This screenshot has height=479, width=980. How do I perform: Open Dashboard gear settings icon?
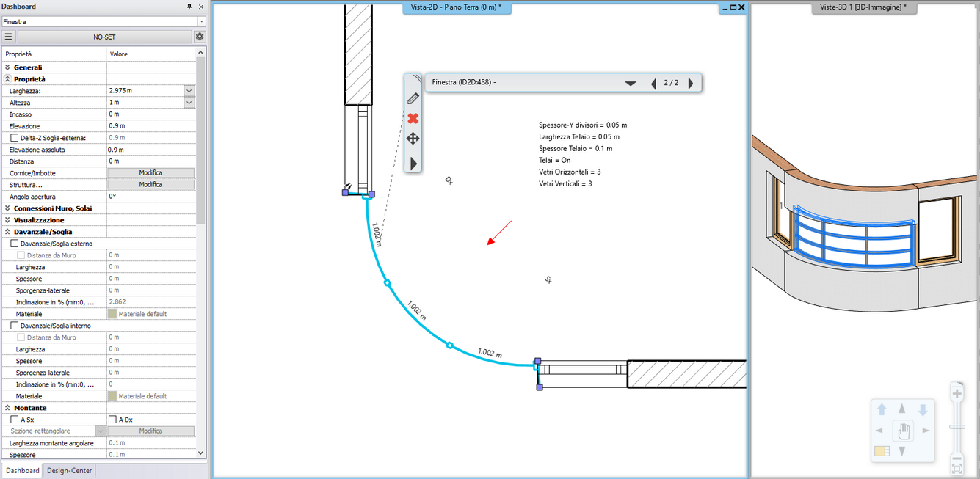pyautogui.click(x=200, y=37)
